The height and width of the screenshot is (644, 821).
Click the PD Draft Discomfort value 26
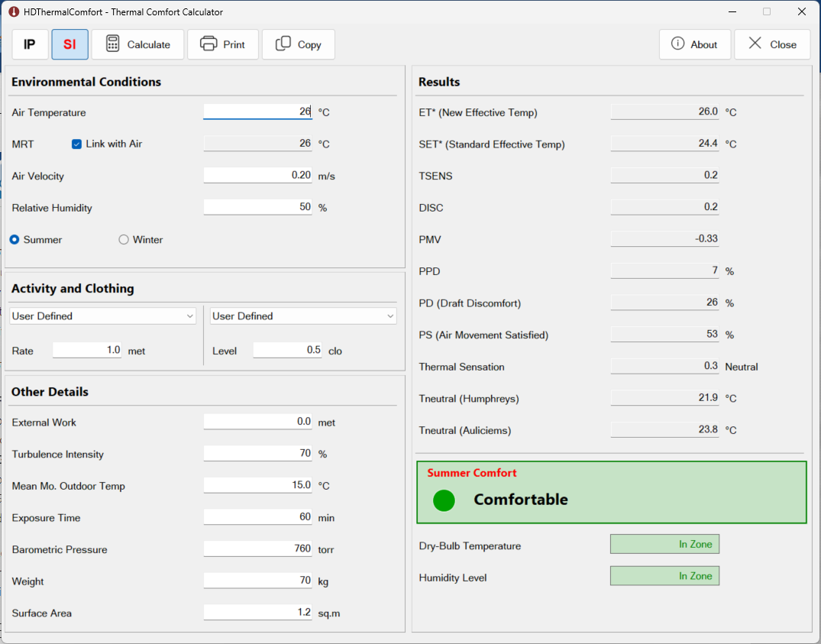point(664,303)
